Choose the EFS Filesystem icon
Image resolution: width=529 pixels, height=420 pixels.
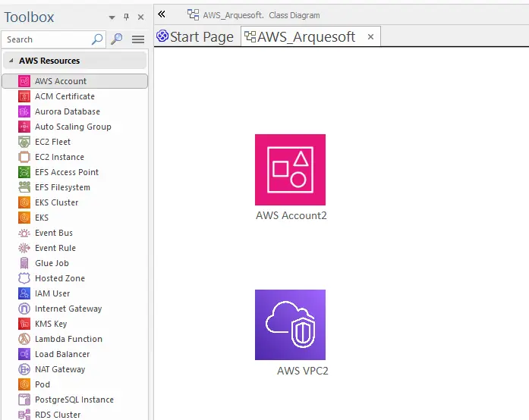click(24, 187)
